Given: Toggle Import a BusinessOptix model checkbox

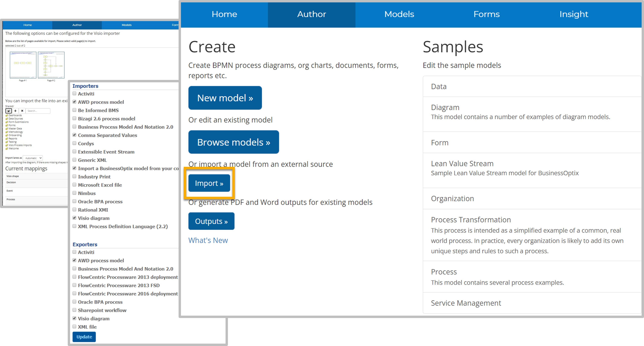Looking at the screenshot, I should tap(74, 168).
